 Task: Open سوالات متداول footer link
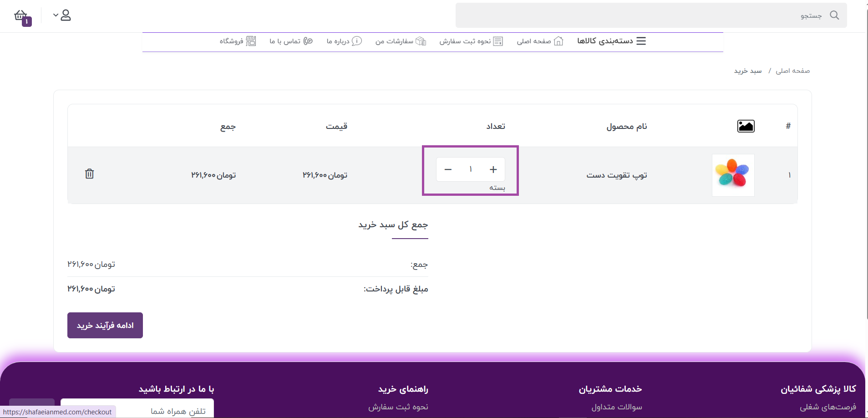[x=617, y=407]
